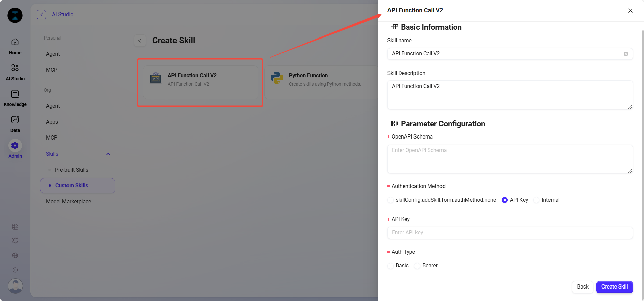Go back using Create Skill arrow
The height and width of the screenshot is (301, 644).
(140, 41)
